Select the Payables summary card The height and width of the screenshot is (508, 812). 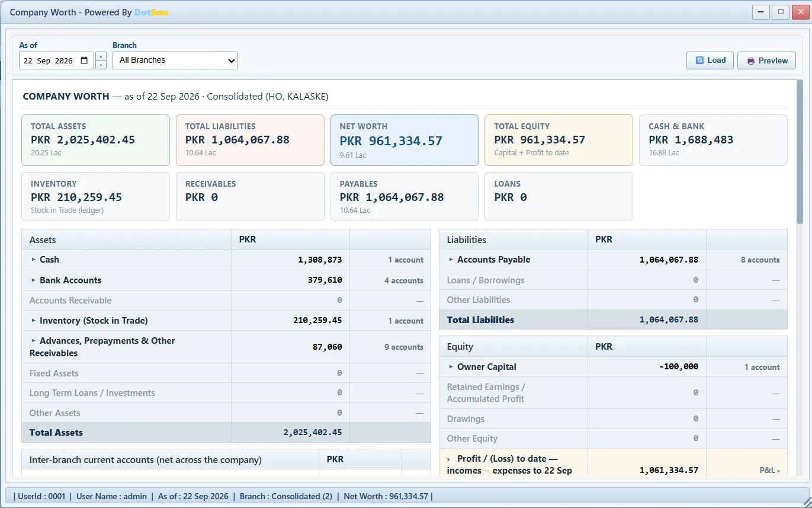(x=405, y=196)
